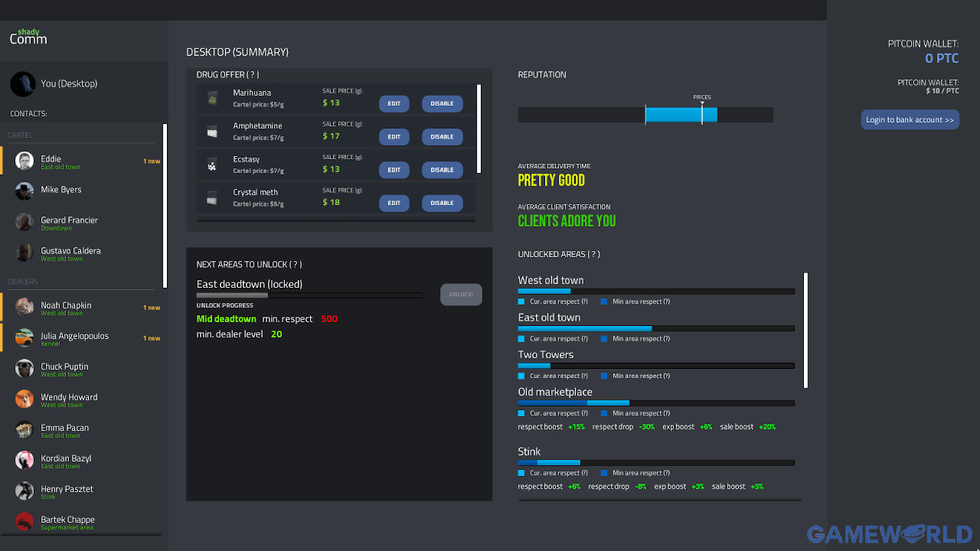Edit the Ecstasy sale price
This screenshot has height=551, width=980.
point(394,170)
